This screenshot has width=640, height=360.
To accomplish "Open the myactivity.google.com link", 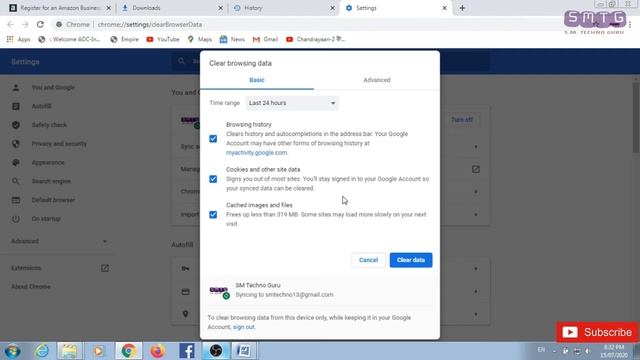I will [x=256, y=153].
